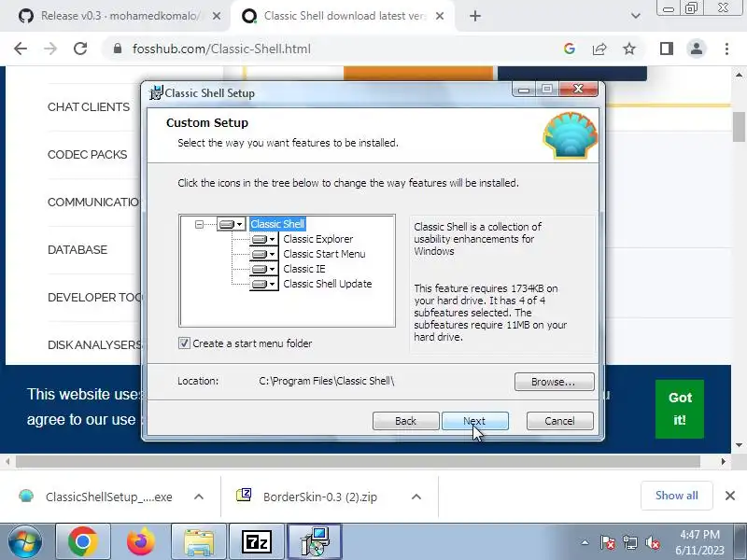Open 7-Zip from the taskbar
This screenshot has height=560, width=747.
pyautogui.click(x=257, y=542)
